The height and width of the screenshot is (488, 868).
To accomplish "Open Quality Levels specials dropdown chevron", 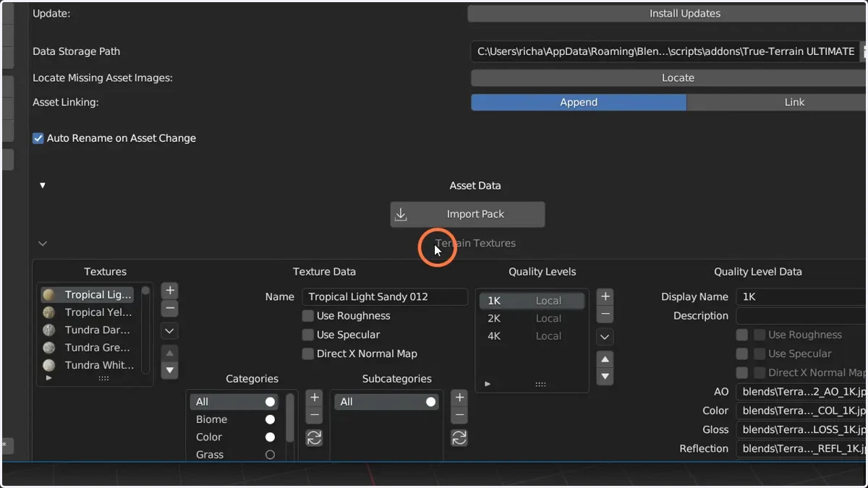I will (605, 337).
